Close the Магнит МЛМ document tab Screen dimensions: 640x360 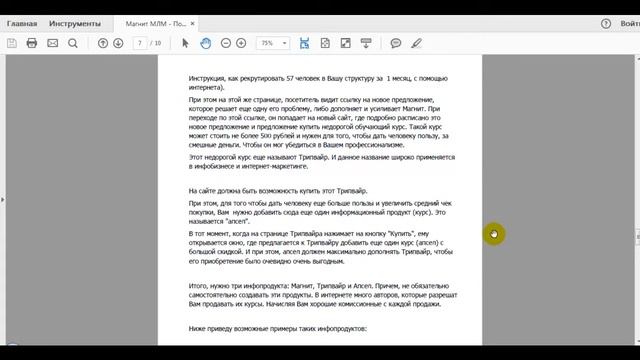[x=192, y=24]
